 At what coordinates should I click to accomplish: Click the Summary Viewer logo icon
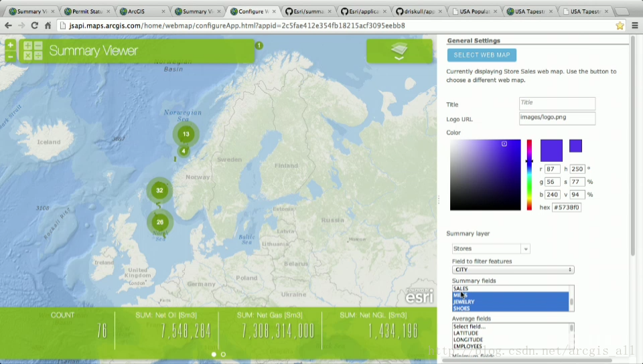(x=33, y=50)
